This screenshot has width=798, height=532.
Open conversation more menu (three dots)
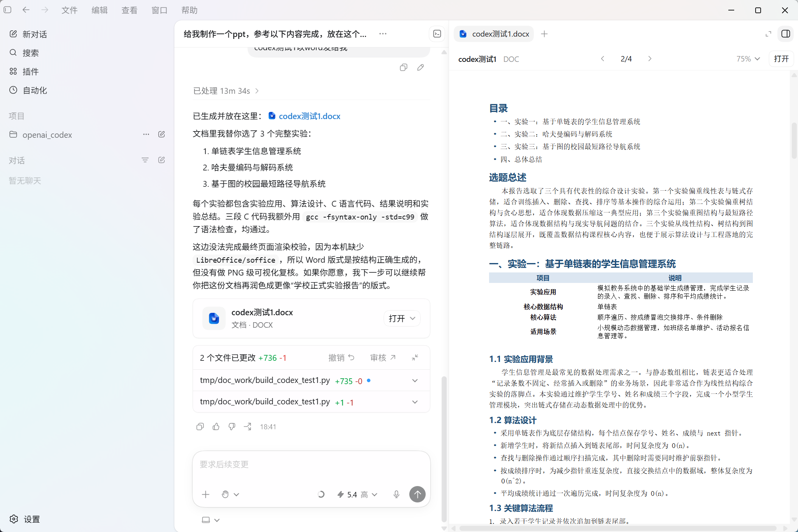[x=383, y=34]
